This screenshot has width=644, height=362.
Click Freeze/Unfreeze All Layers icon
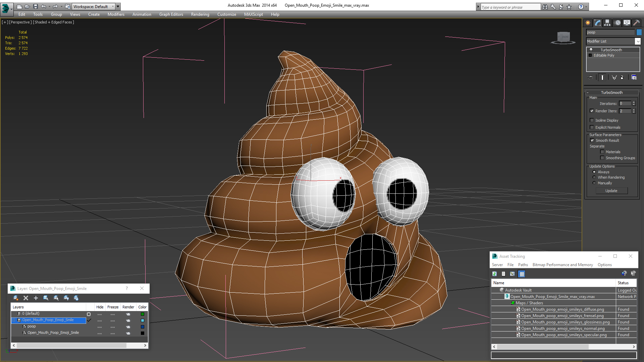[76, 298]
